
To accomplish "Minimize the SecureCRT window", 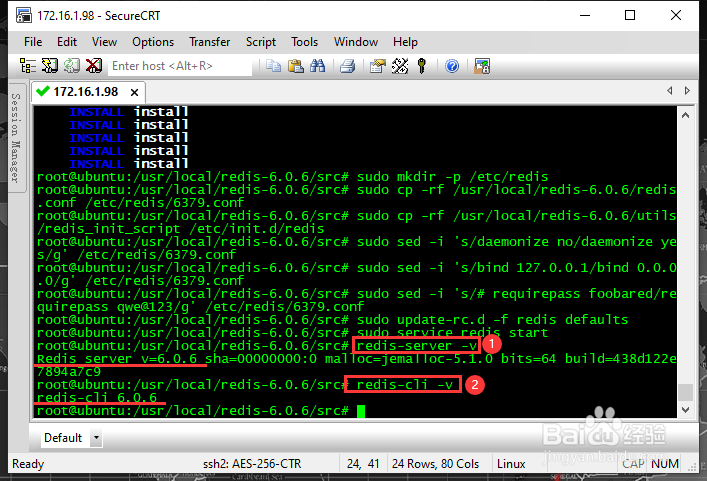I will click(x=585, y=15).
